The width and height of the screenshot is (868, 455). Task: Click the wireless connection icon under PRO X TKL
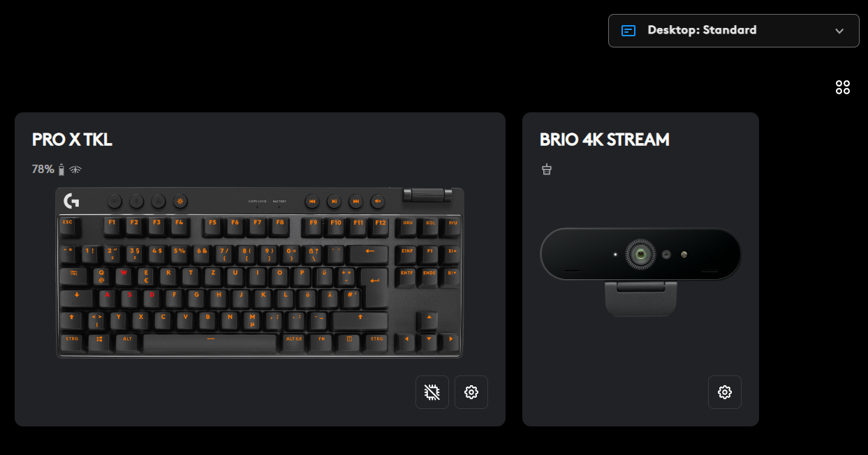click(75, 170)
